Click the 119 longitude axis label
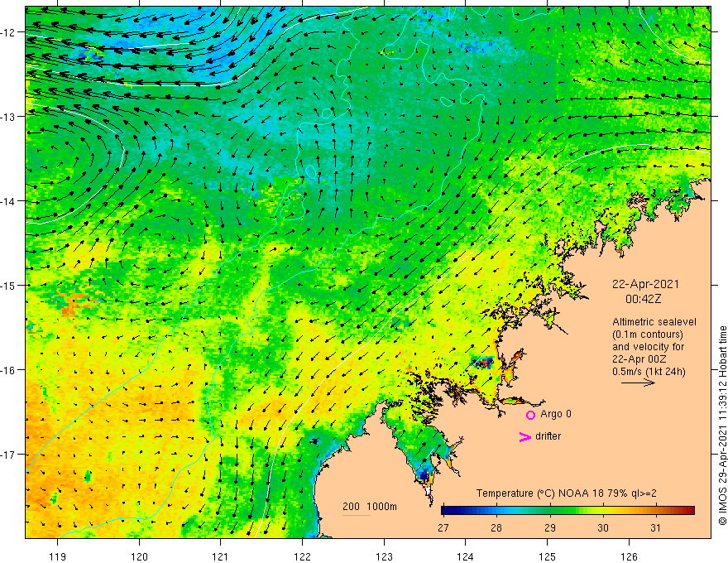The image size is (728, 563). (58, 556)
